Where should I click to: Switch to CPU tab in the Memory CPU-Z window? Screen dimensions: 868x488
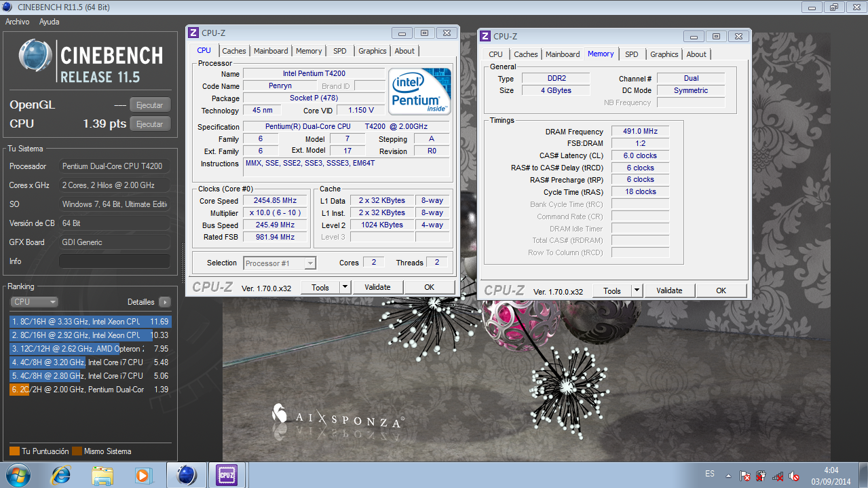tap(496, 54)
